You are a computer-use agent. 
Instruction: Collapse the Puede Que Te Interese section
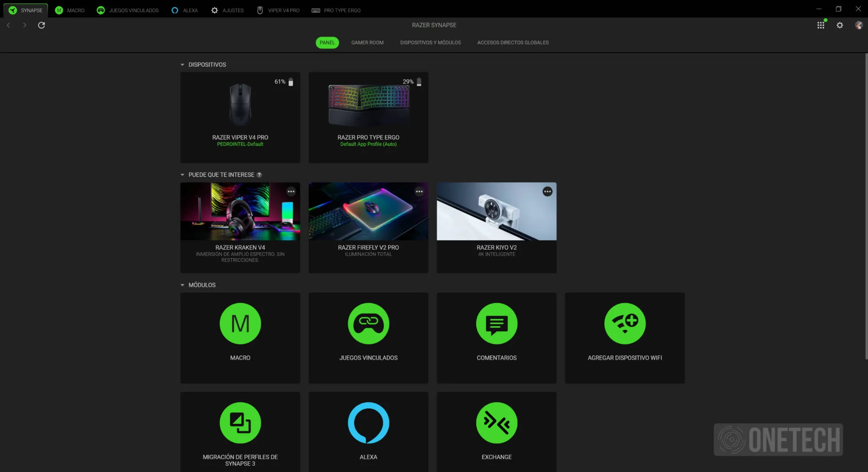pos(182,175)
